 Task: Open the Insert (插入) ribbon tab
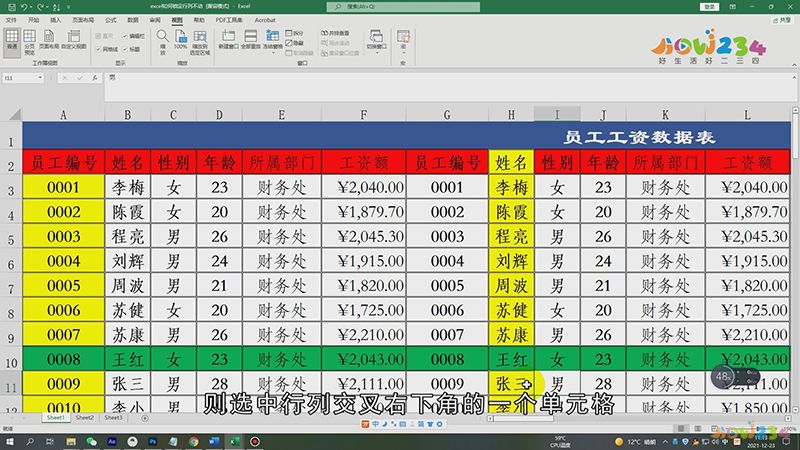pyautogui.click(x=56, y=20)
